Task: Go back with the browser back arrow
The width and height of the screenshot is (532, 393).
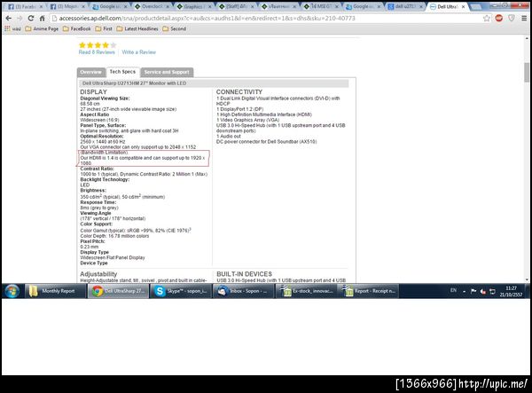Action: pos(9,19)
